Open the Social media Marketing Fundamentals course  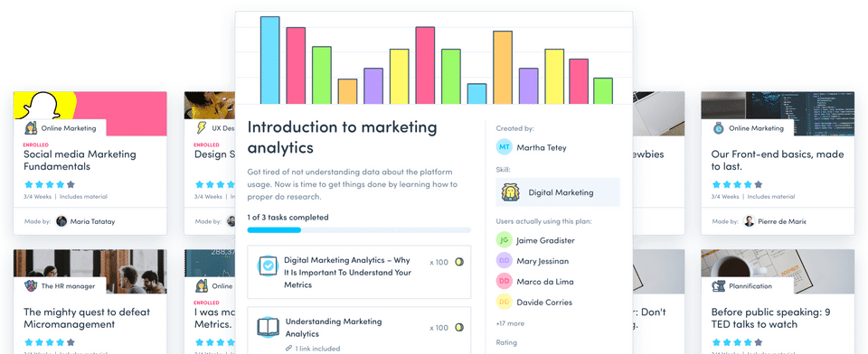(x=80, y=161)
